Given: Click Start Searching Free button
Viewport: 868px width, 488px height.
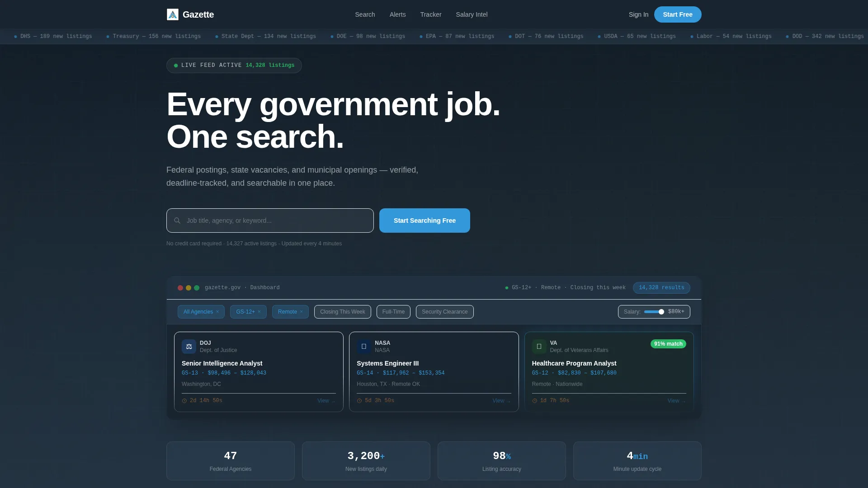Looking at the screenshot, I should pyautogui.click(x=425, y=221).
